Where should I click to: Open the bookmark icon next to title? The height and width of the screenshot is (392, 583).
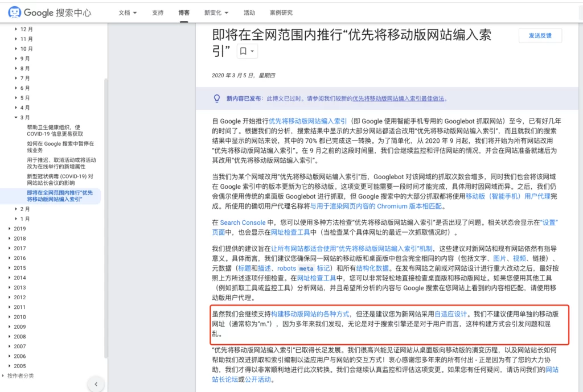click(x=247, y=51)
